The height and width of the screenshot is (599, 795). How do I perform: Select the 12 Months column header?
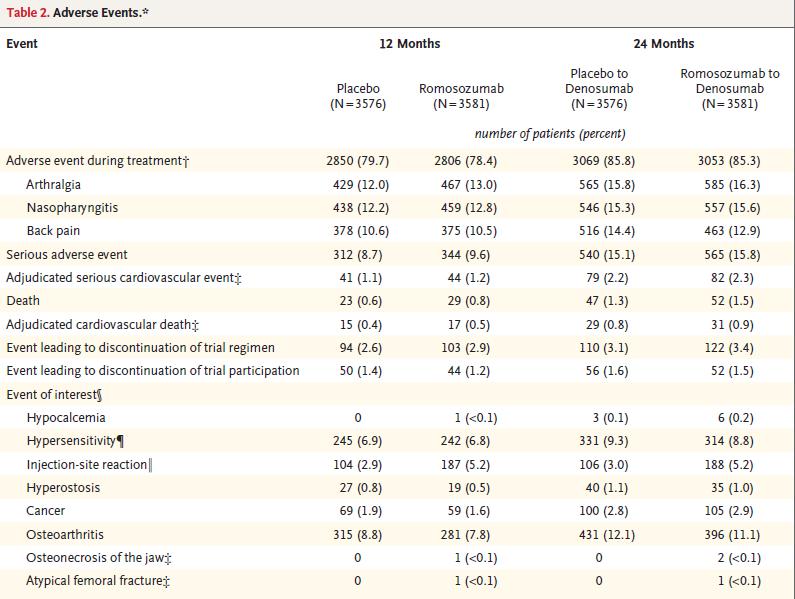(x=409, y=44)
